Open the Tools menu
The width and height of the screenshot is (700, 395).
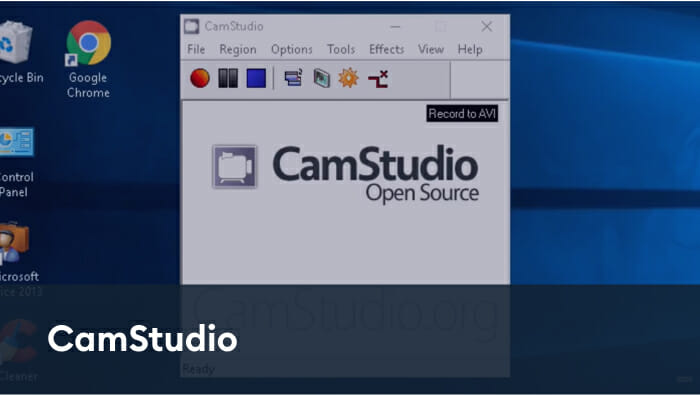[x=341, y=49]
